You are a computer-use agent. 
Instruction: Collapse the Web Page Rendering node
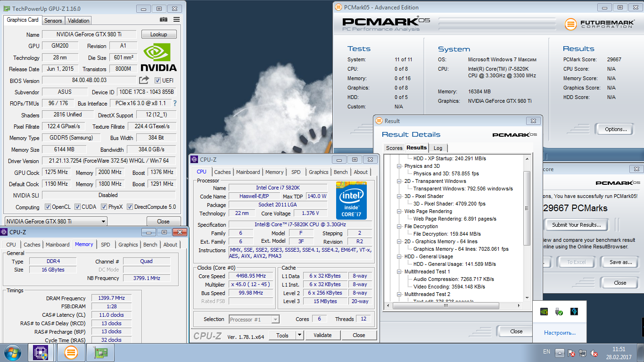tap(399, 211)
